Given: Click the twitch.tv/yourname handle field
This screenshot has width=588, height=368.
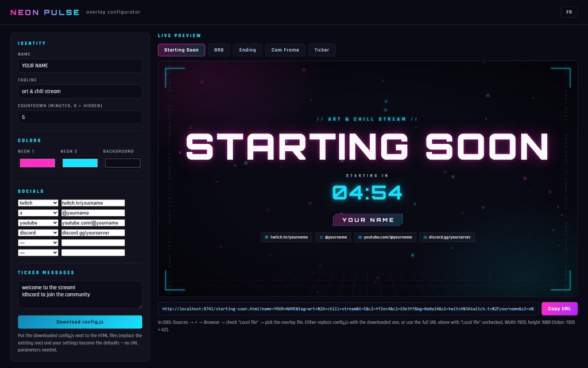Looking at the screenshot, I should tap(93, 203).
